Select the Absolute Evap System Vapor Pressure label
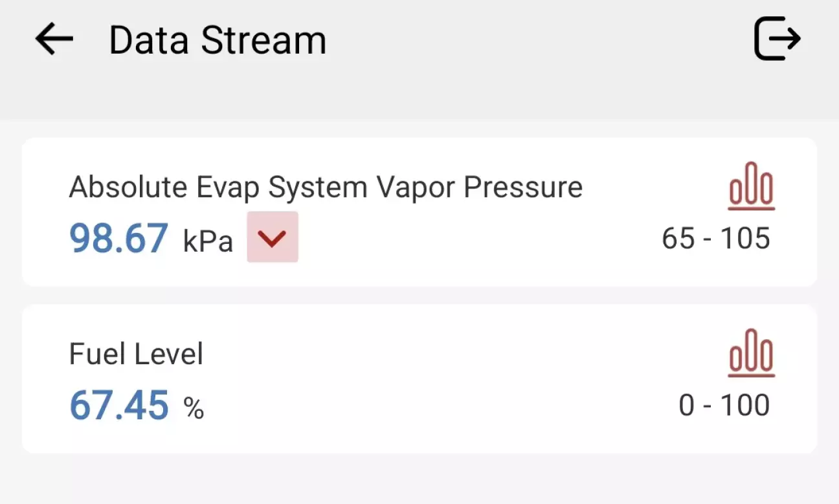The image size is (839, 504). pos(326,188)
